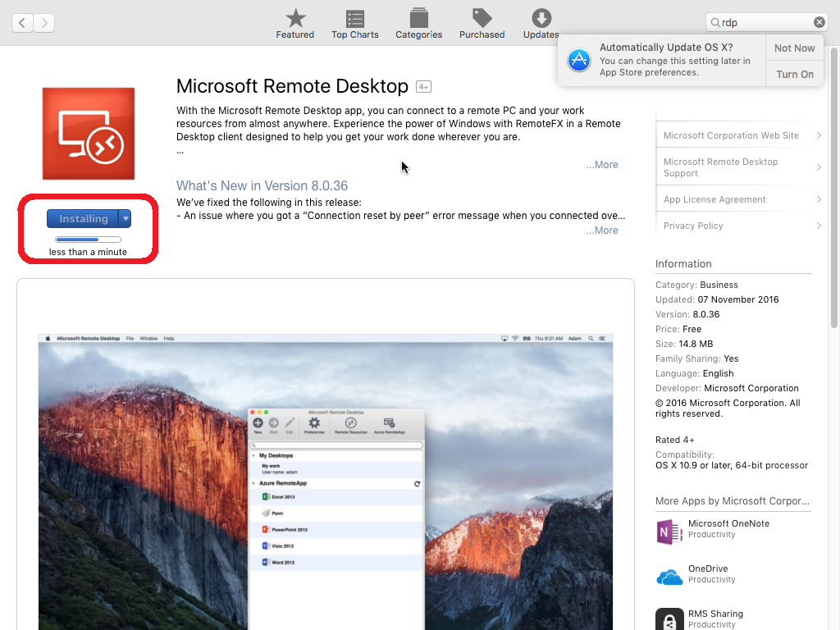Expand What's New with ...More link
The width and height of the screenshot is (840, 630).
pos(601,231)
